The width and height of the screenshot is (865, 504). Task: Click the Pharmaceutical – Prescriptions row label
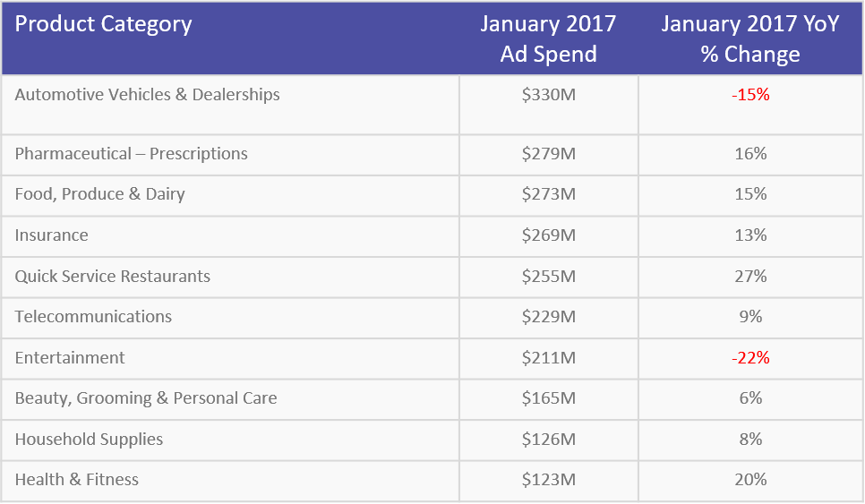132,154
